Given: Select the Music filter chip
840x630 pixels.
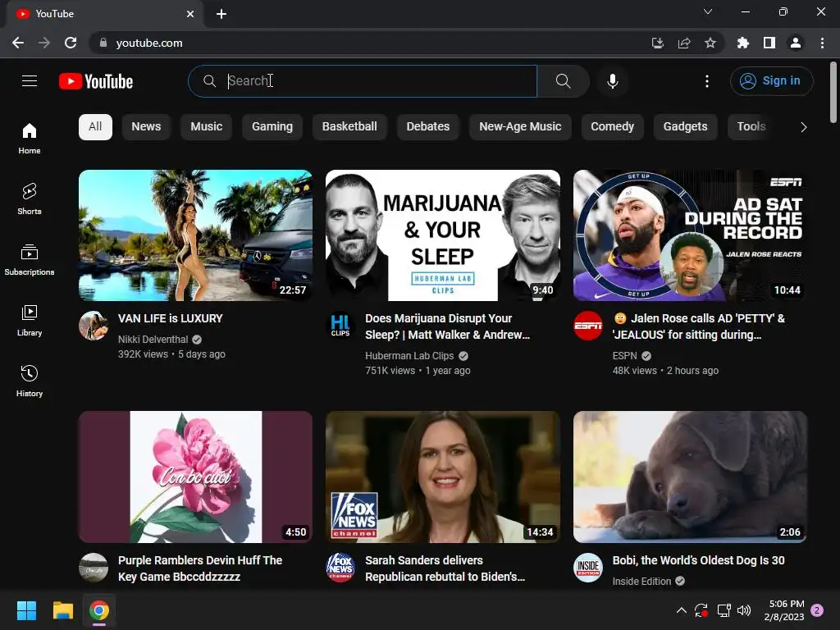Looking at the screenshot, I should coord(206,127).
